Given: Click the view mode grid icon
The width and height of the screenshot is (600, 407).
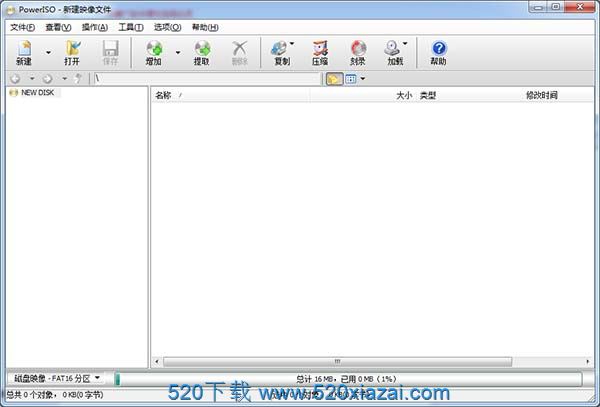Looking at the screenshot, I should (351, 79).
